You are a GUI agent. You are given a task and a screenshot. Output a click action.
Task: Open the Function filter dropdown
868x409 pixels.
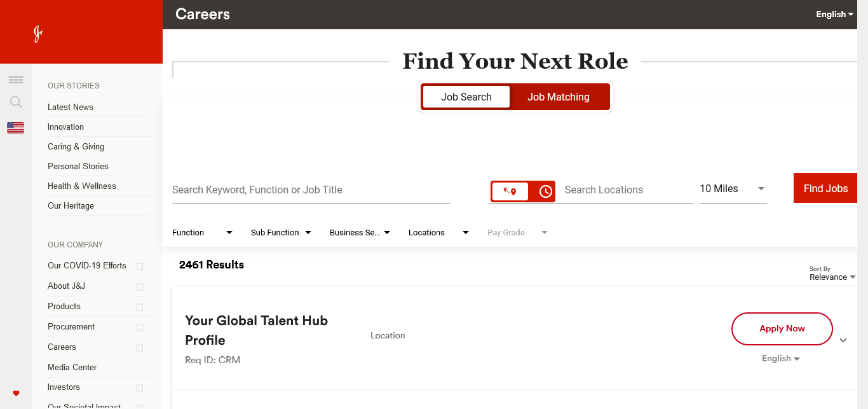click(202, 233)
